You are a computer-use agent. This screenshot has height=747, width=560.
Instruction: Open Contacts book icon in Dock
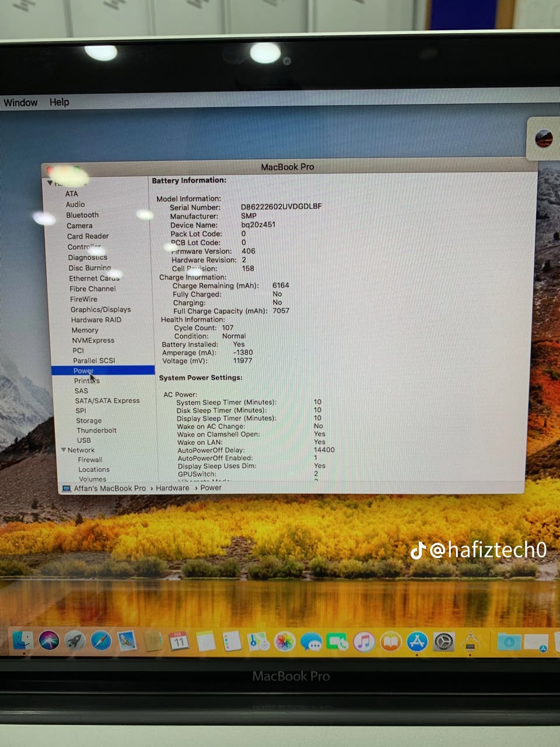[x=153, y=641]
